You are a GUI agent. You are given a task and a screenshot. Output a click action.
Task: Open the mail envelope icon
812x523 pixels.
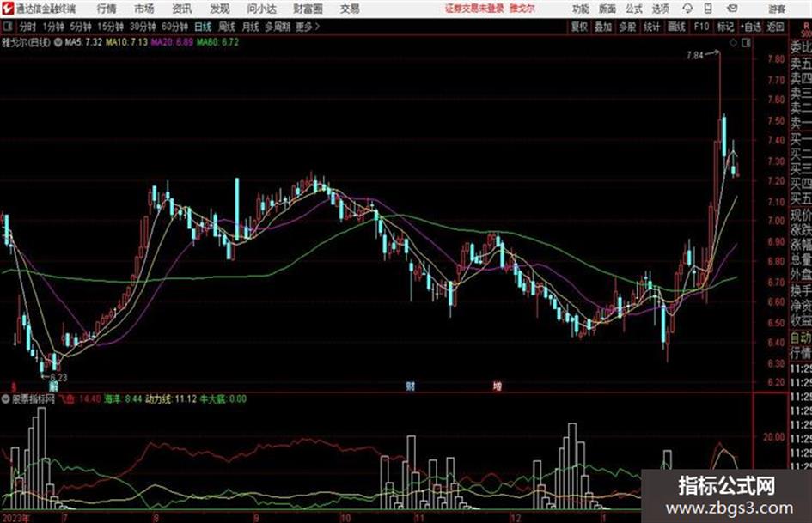732,9
